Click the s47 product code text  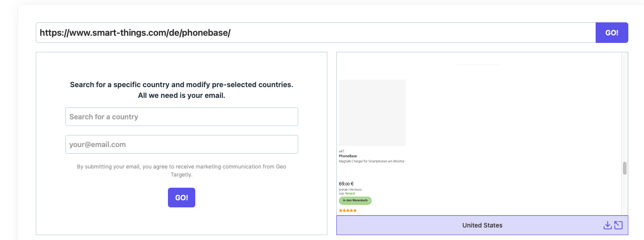[341, 151]
